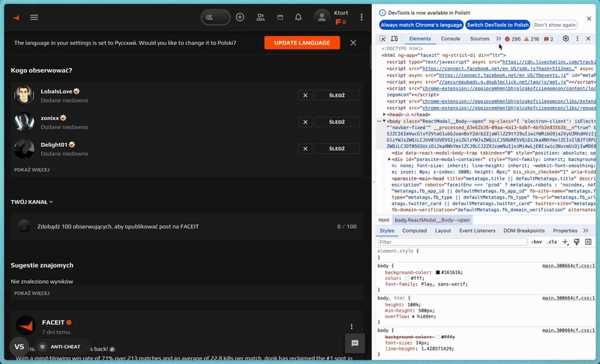This screenshot has height=364, width=600.
Task: Open the paintbrush icon in Styles toolbar
Action: pos(577,242)
